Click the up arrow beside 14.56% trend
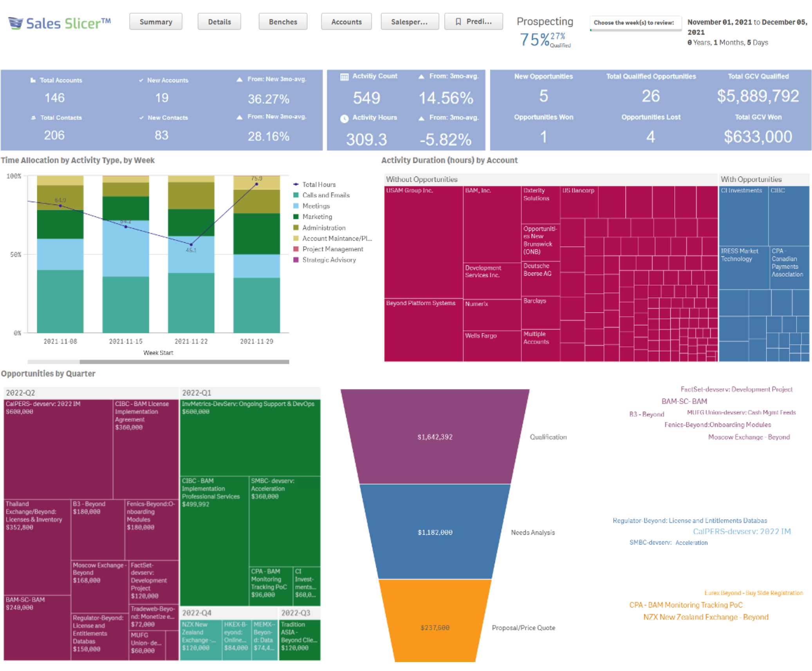812x671 pixels. [x=421, y=77]
